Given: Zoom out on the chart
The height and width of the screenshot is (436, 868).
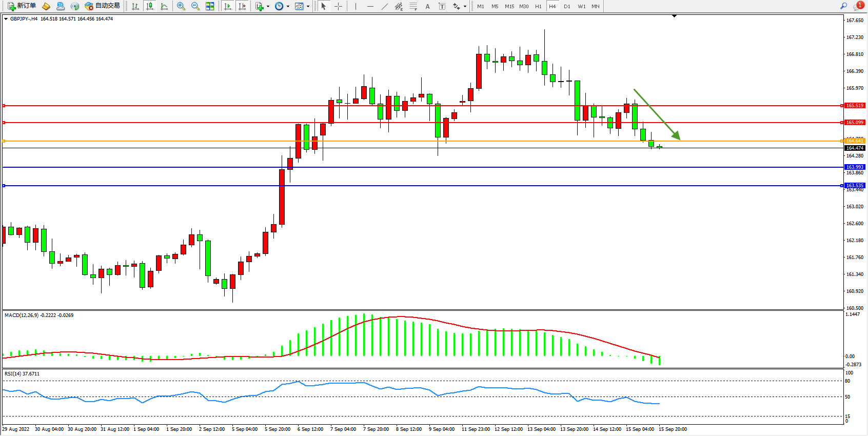Looking at the screenshot, I should click(195, 6).
